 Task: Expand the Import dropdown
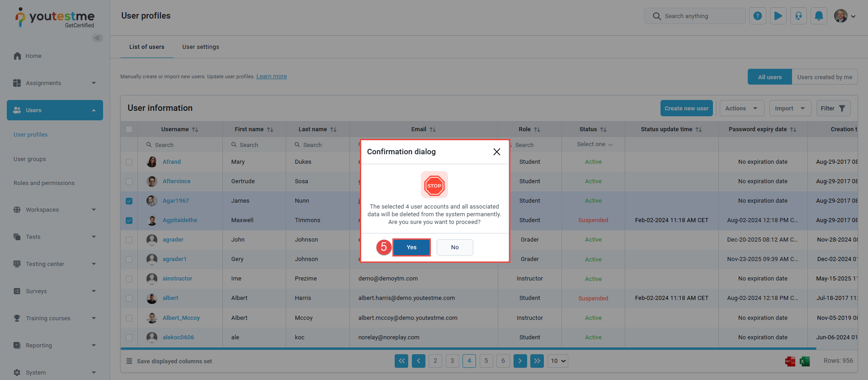click(790, 109)
